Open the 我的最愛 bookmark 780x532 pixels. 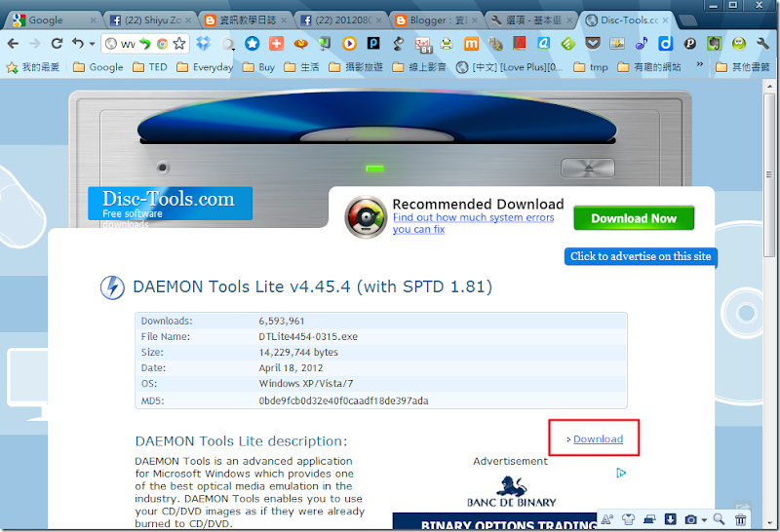coord(33,67)
